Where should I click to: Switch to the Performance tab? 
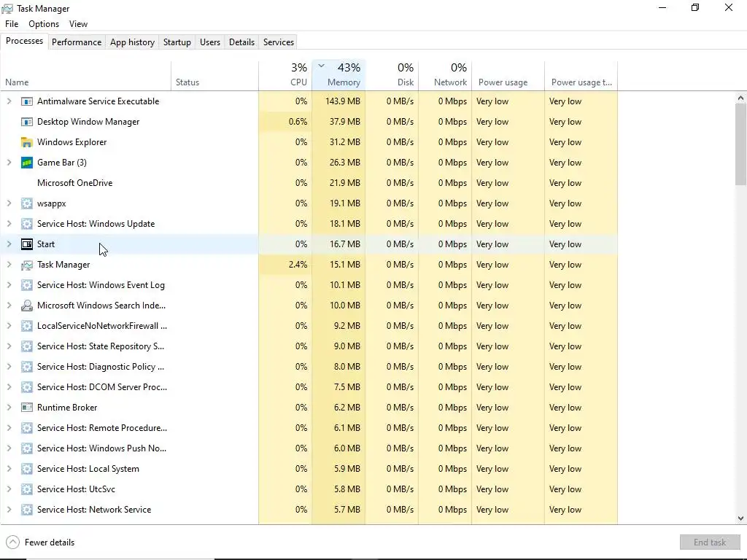click(x=77, y=42)
